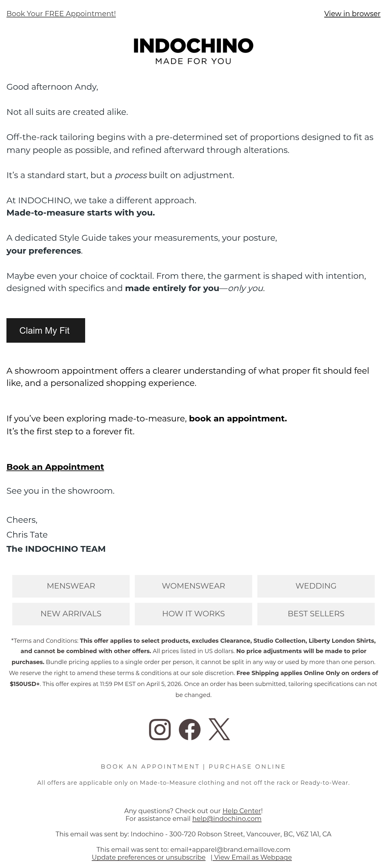The image size is (387, 868).
Task: Click footer BOOK AN APPOINTMENT text link
Action: coord(150,767)
